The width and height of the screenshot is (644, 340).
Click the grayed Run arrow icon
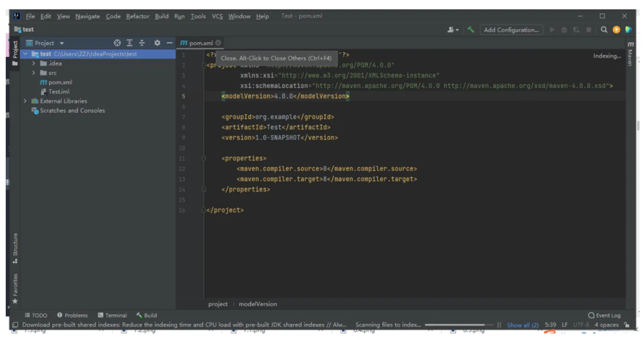pyautogui.click(x=552, y=30)
